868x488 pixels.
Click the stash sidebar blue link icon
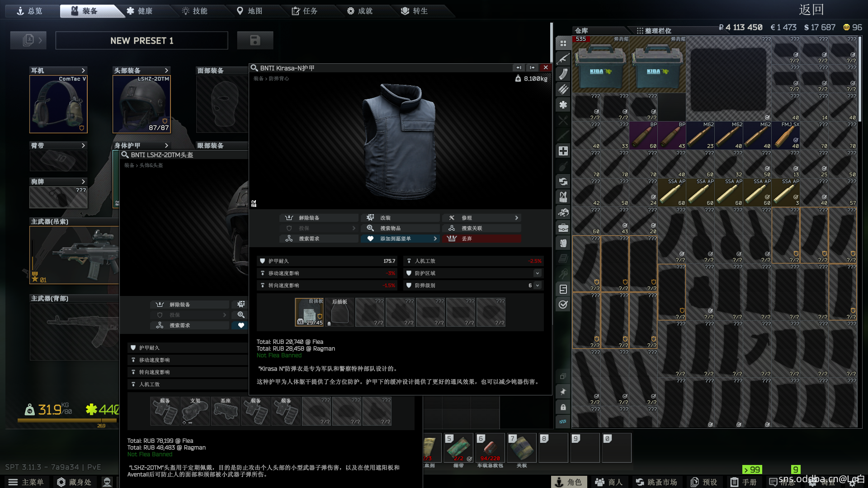pyautogui.click(x=563, y=422)
